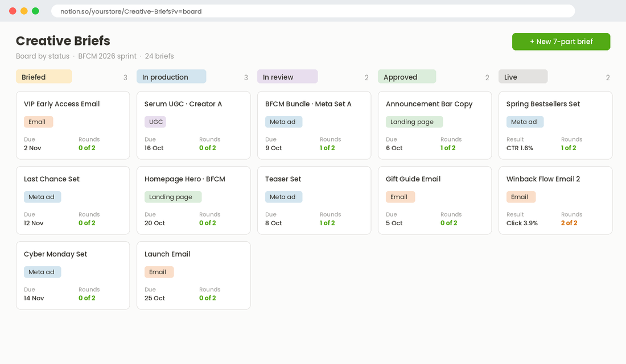Click the 5 Oct due date
Screen dimensions: 626x364
point(394,223)
